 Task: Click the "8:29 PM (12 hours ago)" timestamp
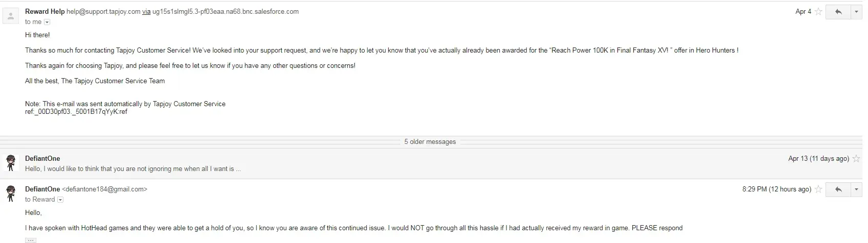[x=776, y=189]
